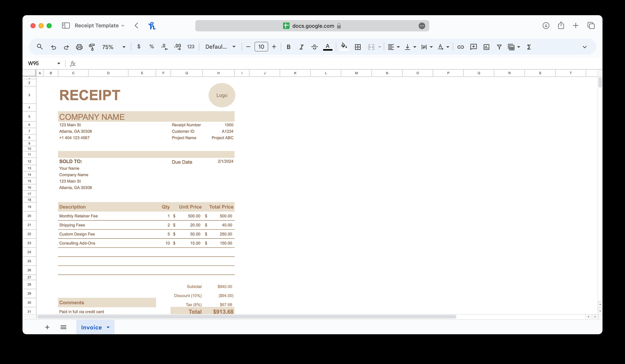625x364 pixels.
Task: Open the all sheets list
Action: coord(64,327)
